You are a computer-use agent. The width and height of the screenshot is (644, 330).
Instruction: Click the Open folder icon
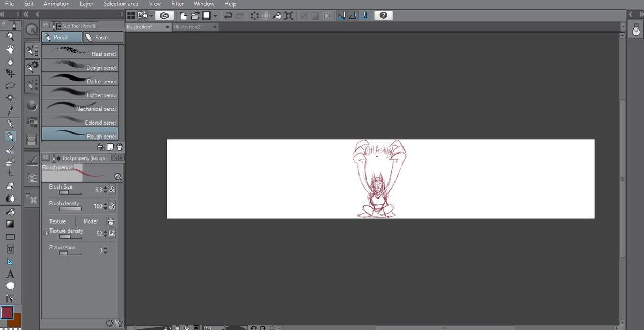195,16
